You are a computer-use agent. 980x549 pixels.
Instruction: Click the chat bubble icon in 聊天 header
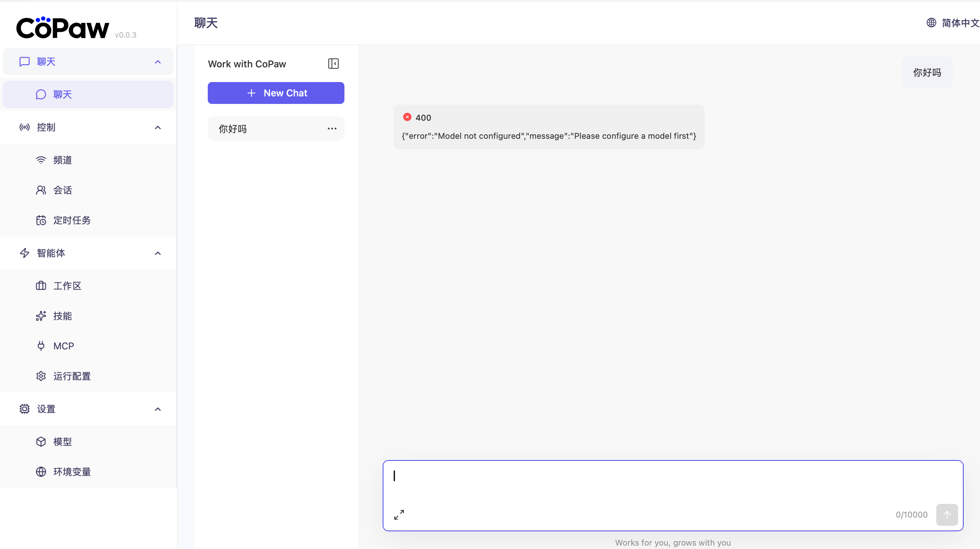point(24,62)
